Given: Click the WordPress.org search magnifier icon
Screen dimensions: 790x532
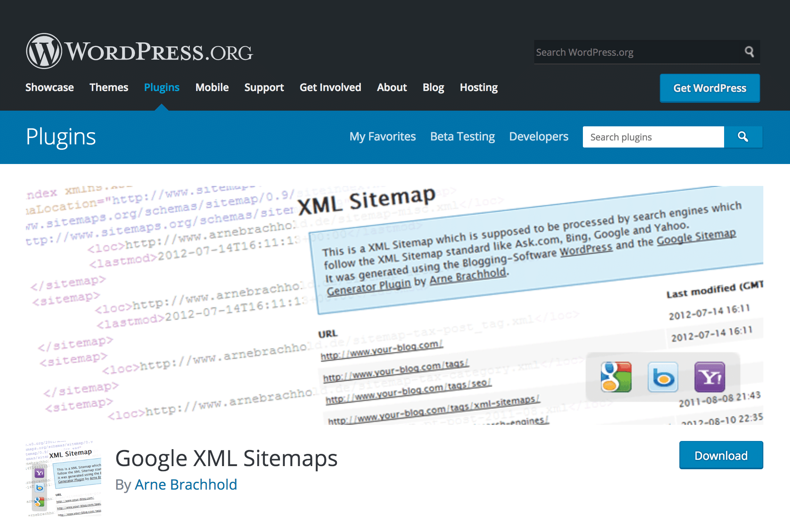Looking at the screenshot, I should [749, 52].
